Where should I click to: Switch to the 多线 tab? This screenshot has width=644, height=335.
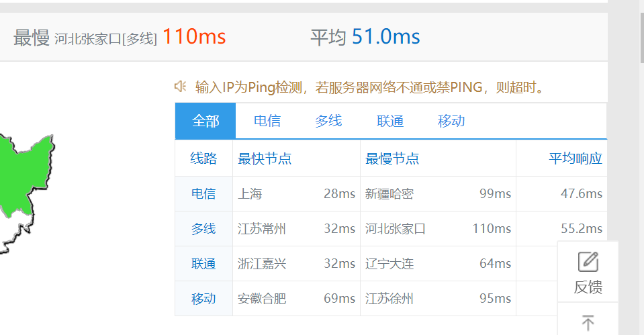click(x=328, y=121)
